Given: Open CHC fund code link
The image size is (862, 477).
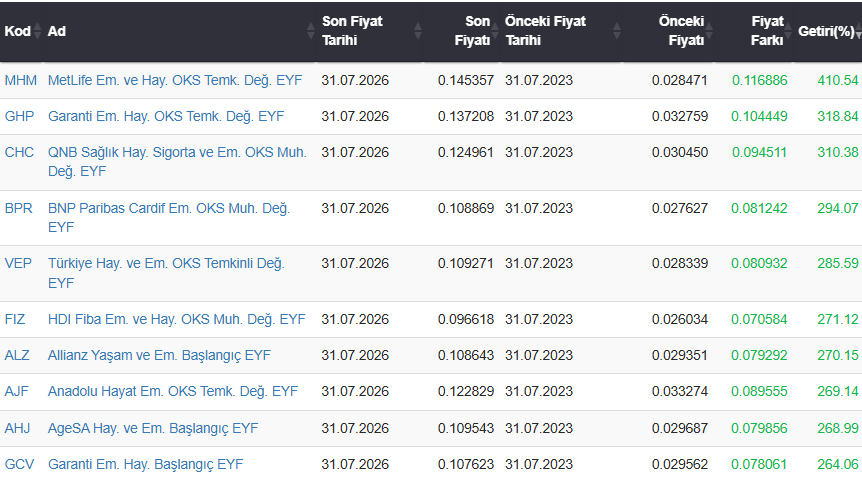Looking at the screenshot, I should click(19, 152).
